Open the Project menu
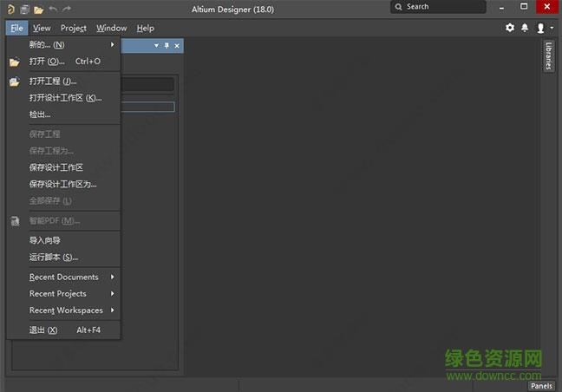Screen dimensions: 562x392 [x=74, y=28]
